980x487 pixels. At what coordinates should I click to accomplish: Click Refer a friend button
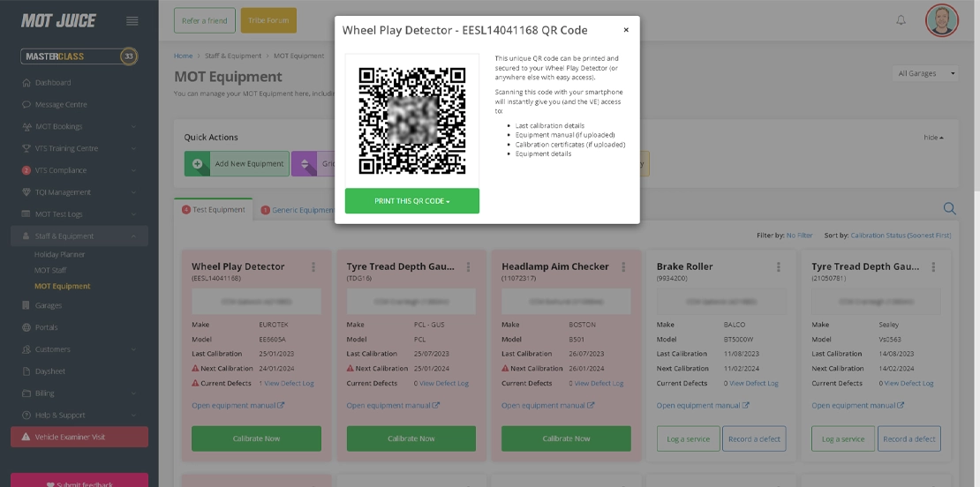click(x=204, y=20)
